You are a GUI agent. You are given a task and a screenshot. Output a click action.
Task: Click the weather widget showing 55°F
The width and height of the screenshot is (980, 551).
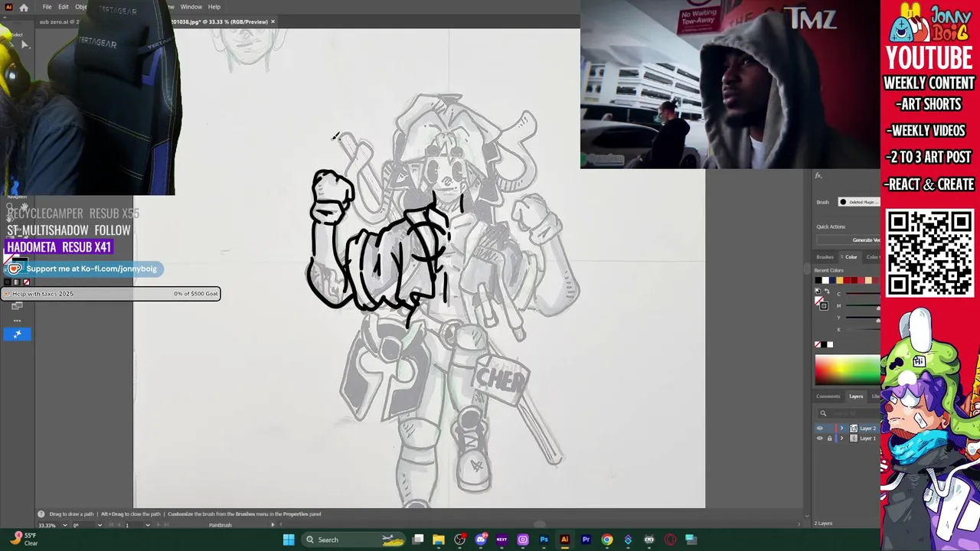tap(24, 539)
